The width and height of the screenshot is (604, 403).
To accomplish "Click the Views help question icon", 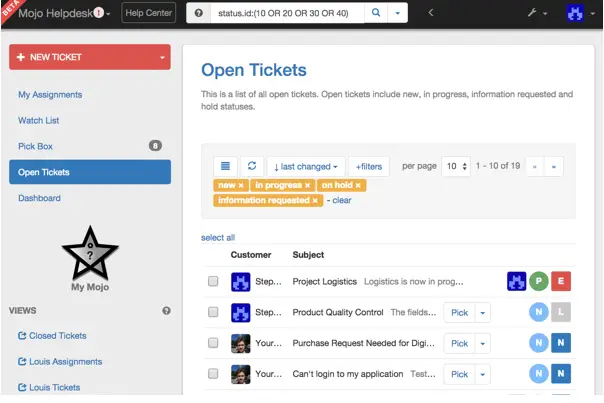I will (166, 311).
